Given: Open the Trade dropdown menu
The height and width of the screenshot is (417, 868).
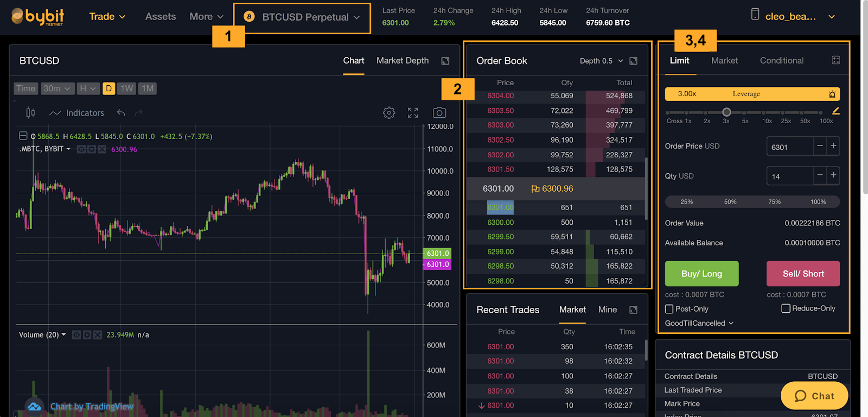Looking at the screenshot, I should coord(107,17).
